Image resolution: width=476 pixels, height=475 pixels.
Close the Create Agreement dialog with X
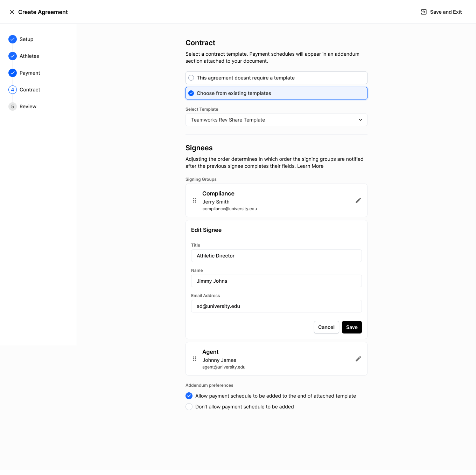12,12
